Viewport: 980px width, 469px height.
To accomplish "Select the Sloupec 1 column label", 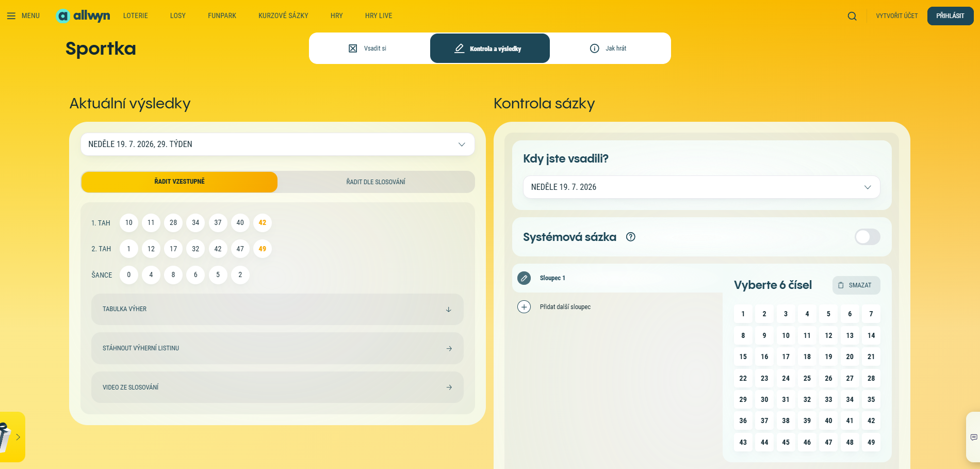I will pyautogui.click(x=552, y=278).
